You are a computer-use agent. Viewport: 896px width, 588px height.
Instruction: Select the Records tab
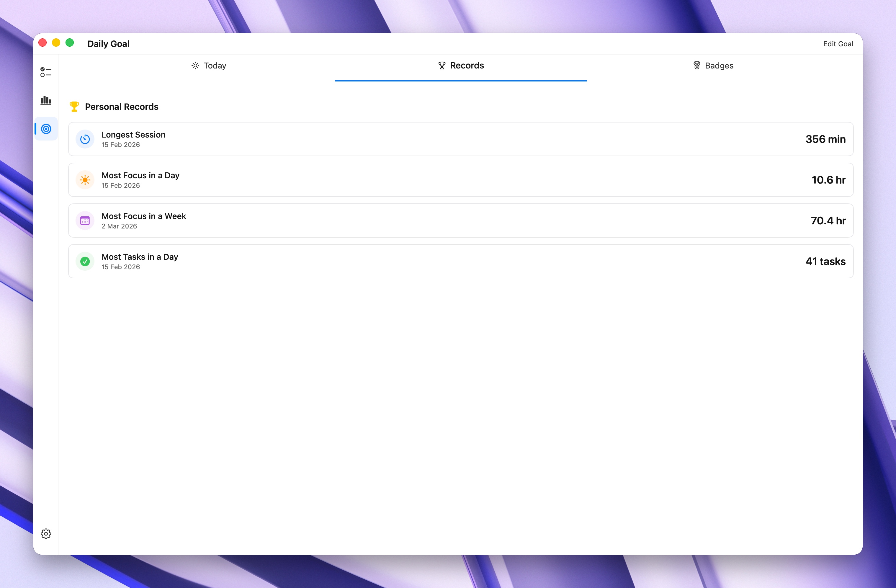pos(461,66)
